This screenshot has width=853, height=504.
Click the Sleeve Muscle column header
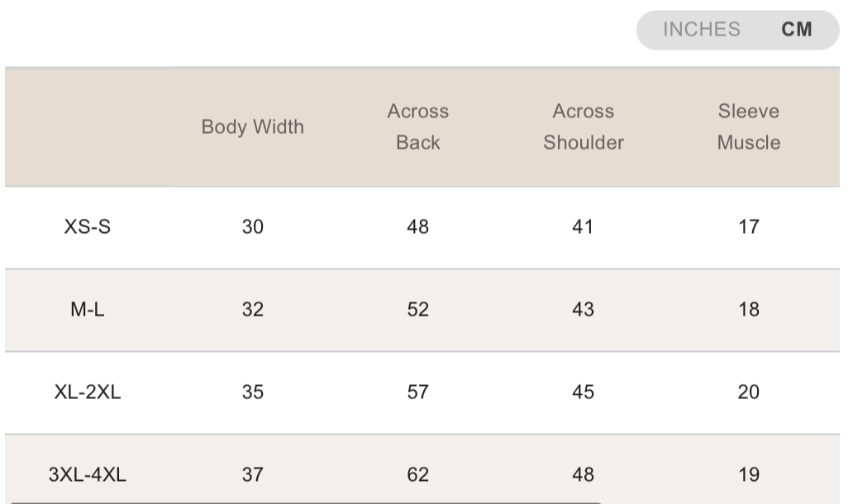[x=749, y=127]
